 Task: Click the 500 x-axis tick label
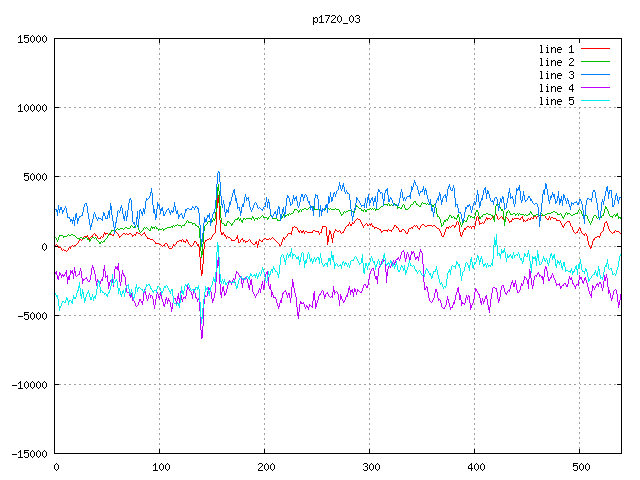tap(580, 467)
